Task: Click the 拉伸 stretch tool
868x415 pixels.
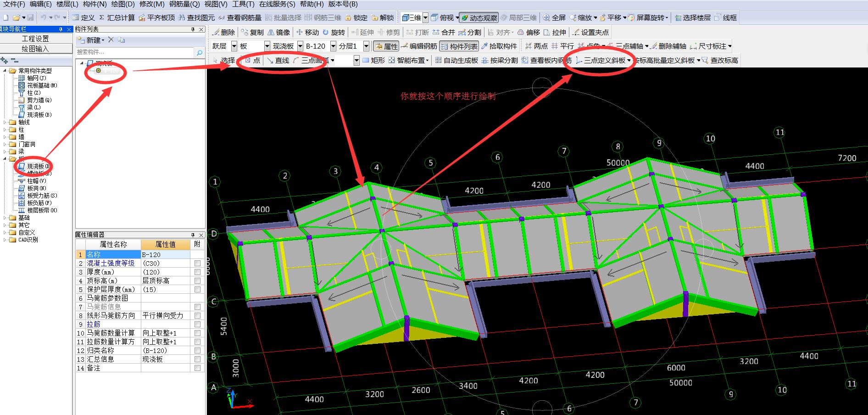Action: point(555,32)
